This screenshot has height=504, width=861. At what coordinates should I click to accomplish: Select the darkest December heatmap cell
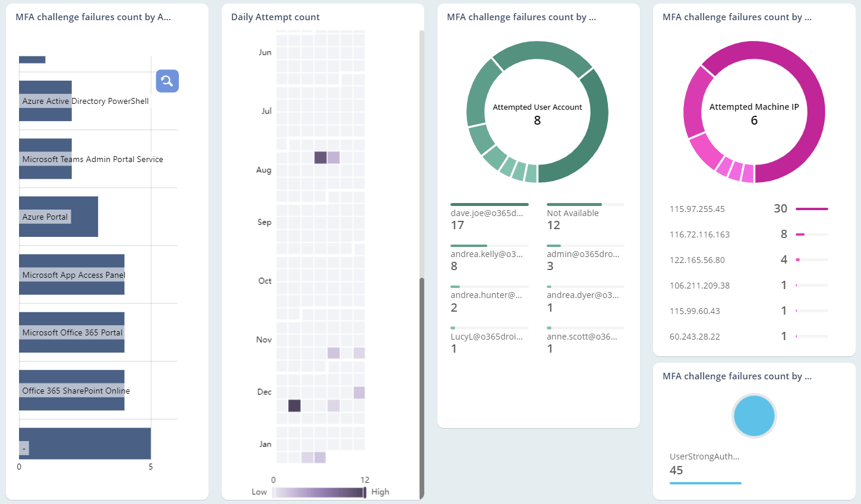(294, 405)
